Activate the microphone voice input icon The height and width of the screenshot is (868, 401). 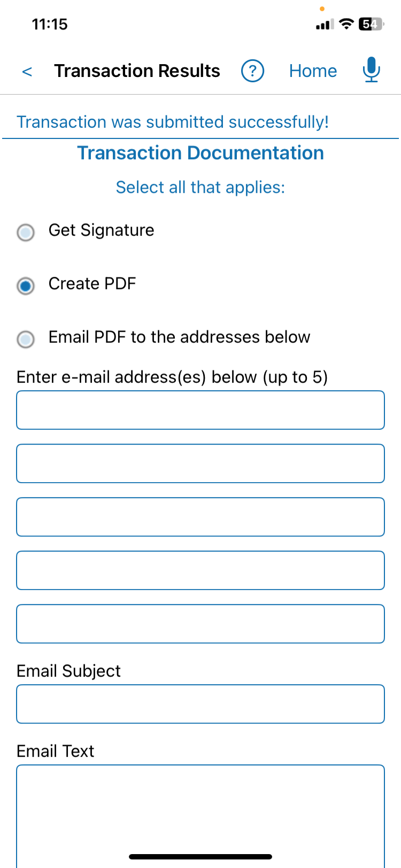[x=371, y=70]
